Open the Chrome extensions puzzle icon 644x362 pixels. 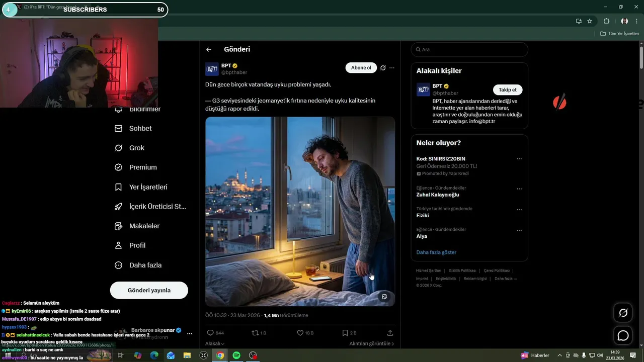coord(606,21)
